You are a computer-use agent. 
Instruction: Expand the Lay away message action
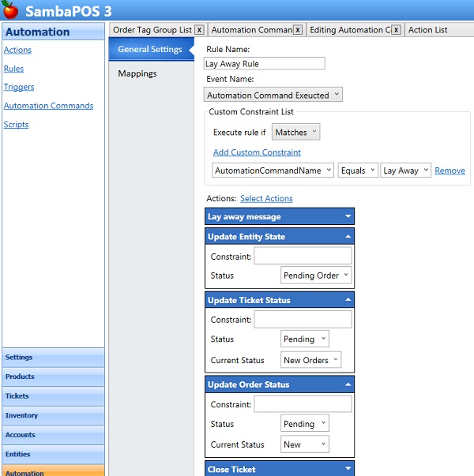(348, 216)
